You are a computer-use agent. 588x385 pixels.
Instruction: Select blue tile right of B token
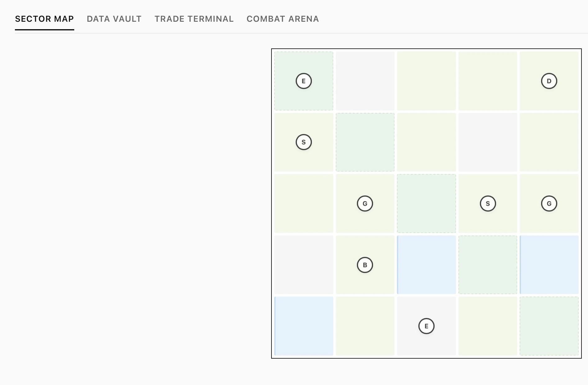(426, 265)
